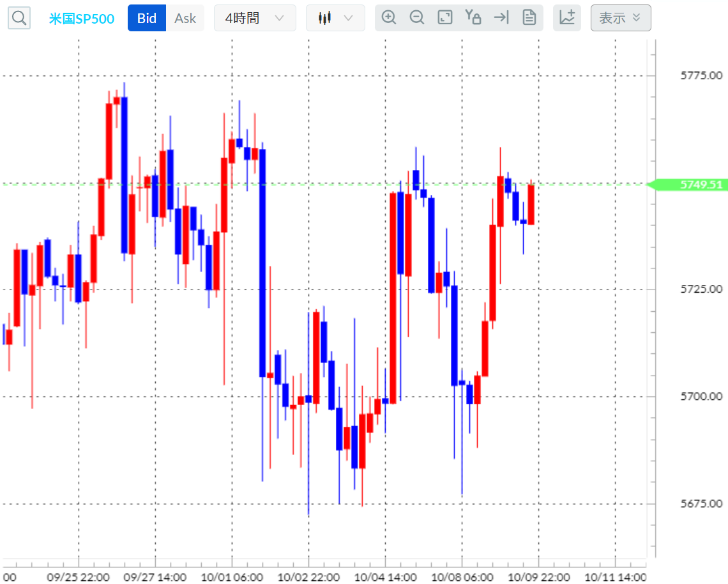
Task: Open the document notes icon
Action: point(529,18)
